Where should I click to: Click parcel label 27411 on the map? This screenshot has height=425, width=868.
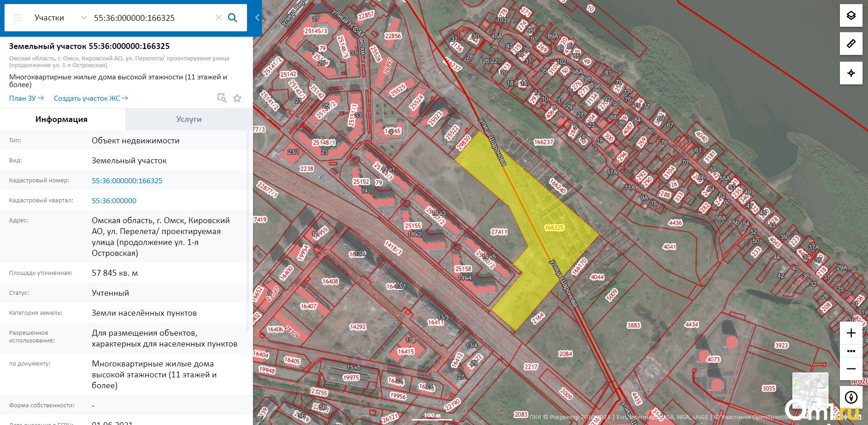point(499,232)
